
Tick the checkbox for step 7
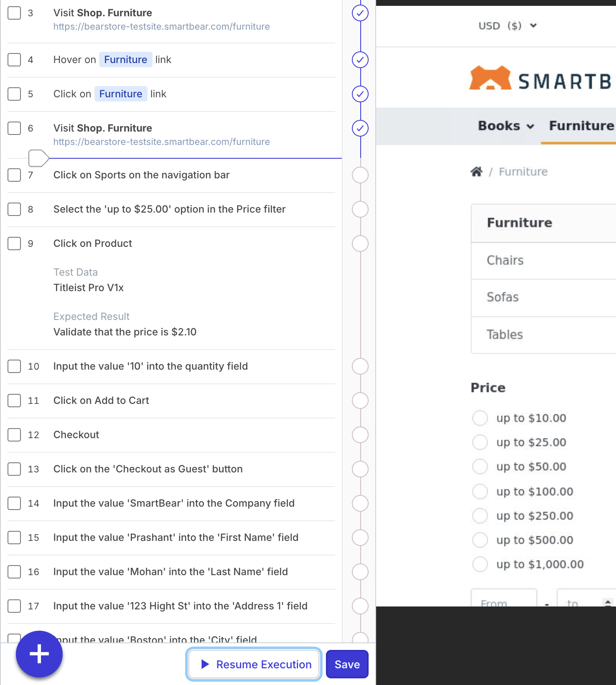pyautogui.click(x=14, y=175)
